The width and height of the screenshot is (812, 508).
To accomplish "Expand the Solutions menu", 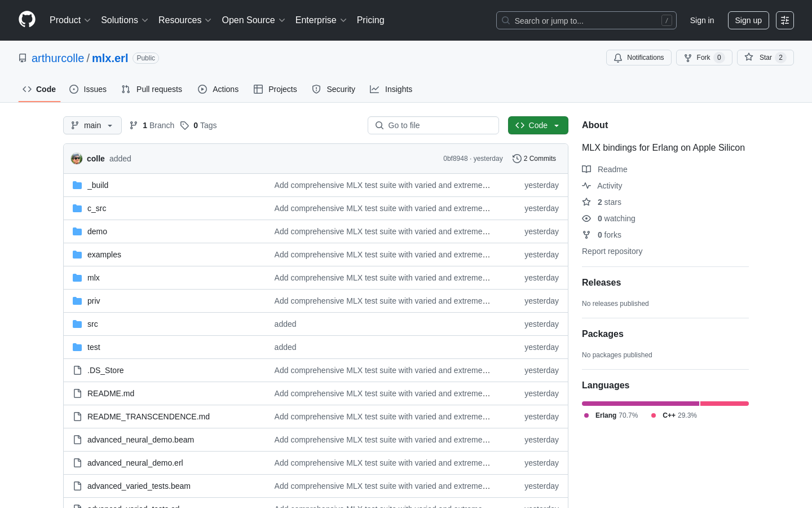I will coord(125,20).
